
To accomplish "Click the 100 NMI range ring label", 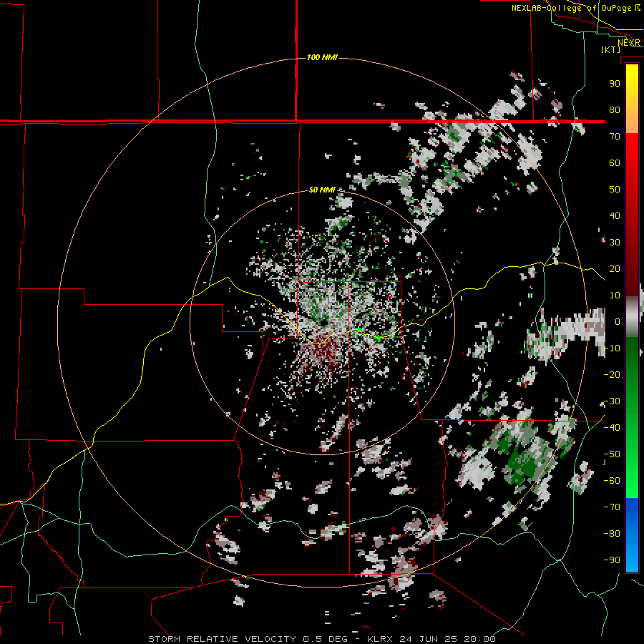I will coord(322,57).
